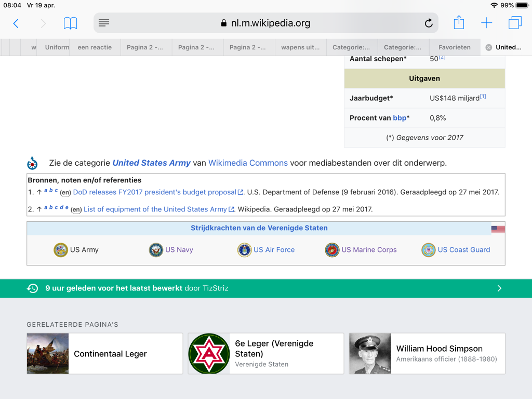Tap the US Air Force emblem icon
Screen dimensions: 532x399
click(x=244, y=250)
